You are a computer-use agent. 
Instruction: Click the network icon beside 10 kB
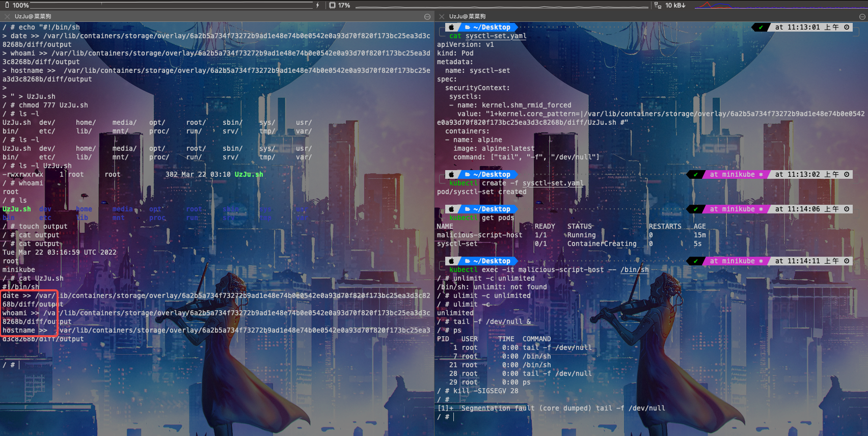pos(658,5)
